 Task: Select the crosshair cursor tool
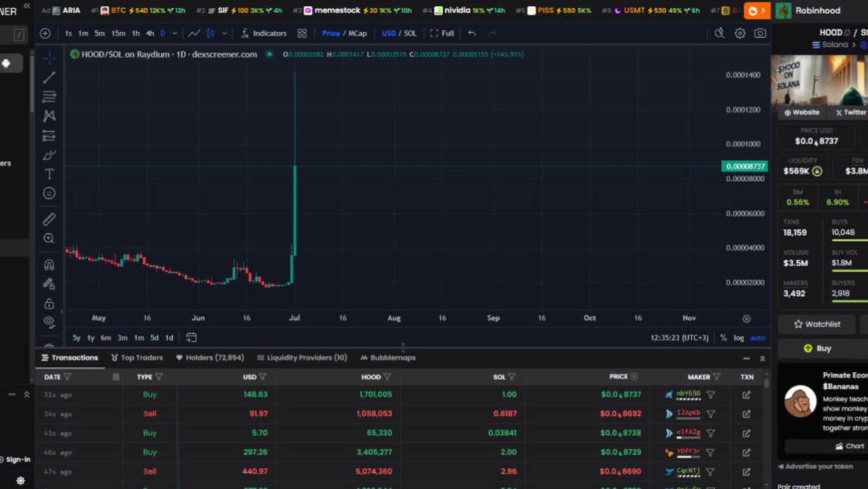(49, 58)
